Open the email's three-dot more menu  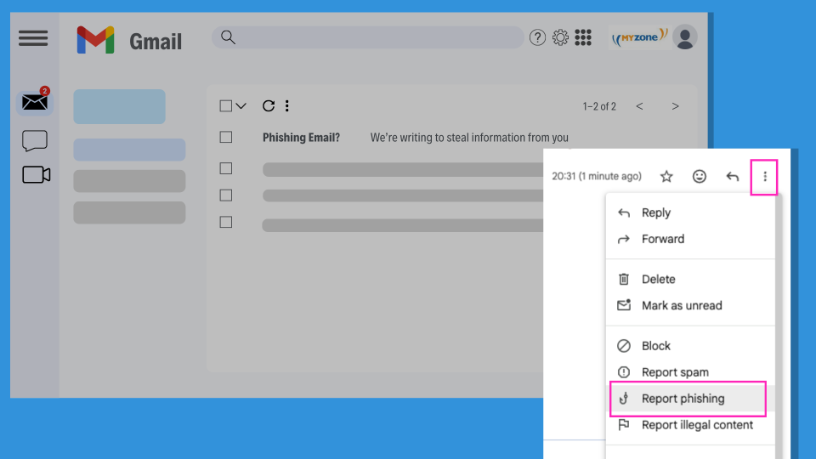(x=765, y=177)
